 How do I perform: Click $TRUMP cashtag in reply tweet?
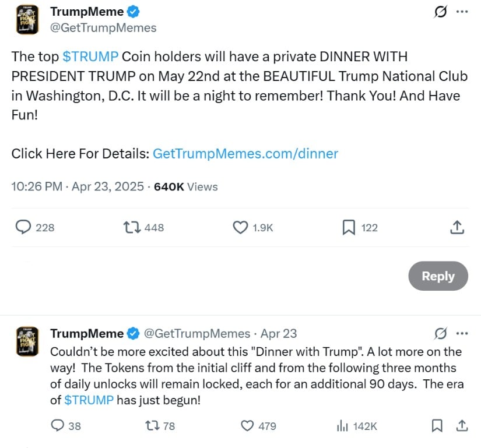click(x=89, y=400)
